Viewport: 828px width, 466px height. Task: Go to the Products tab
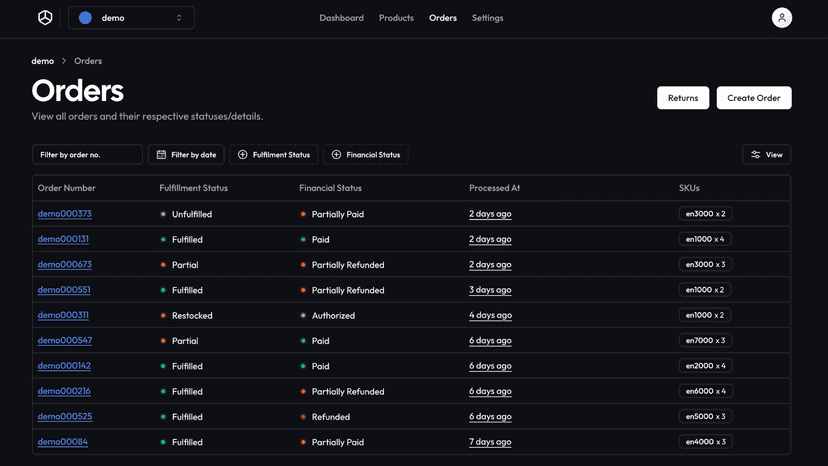click(x=396, y=17)
